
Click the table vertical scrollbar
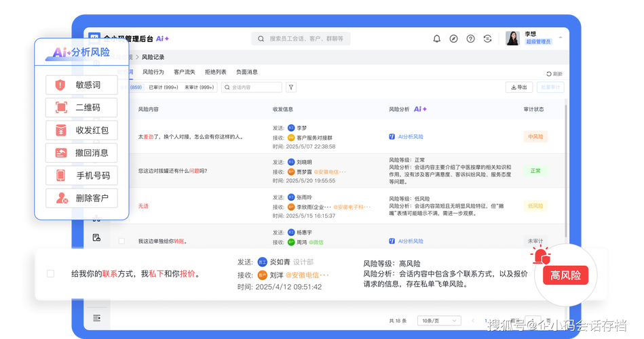(x=566, y=170)
